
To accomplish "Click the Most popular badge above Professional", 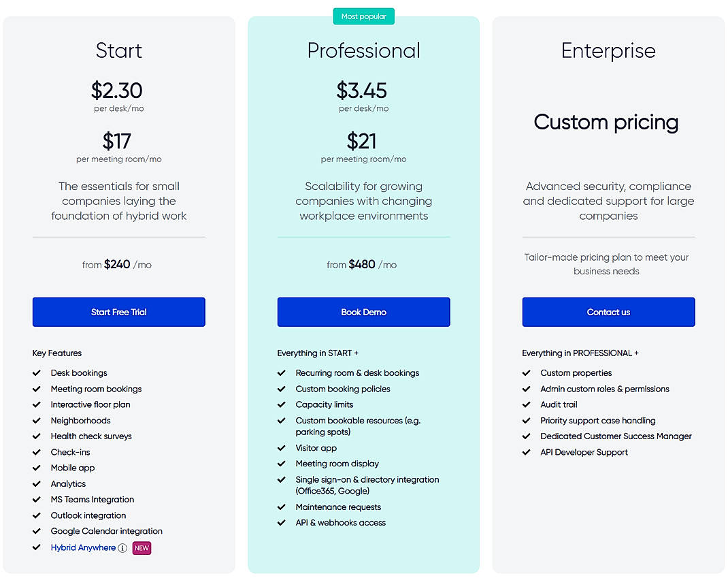I will pyautogui.click(x=363, y=16).
